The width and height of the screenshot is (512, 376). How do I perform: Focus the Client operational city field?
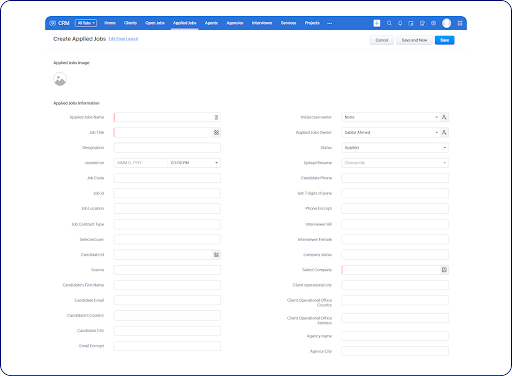(x=395, y=285)
